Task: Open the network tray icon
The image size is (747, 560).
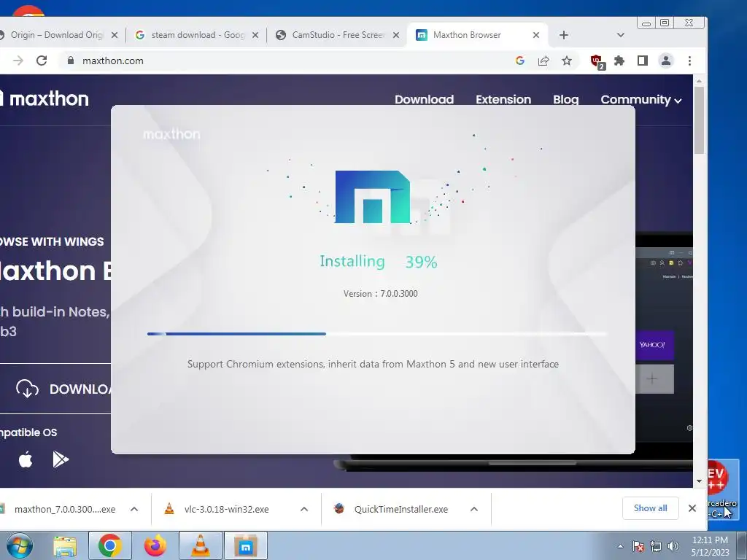Action: click(656, 546)
